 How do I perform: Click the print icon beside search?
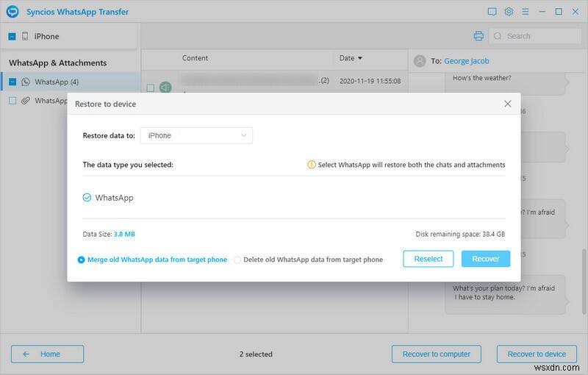tap(478, 36)
